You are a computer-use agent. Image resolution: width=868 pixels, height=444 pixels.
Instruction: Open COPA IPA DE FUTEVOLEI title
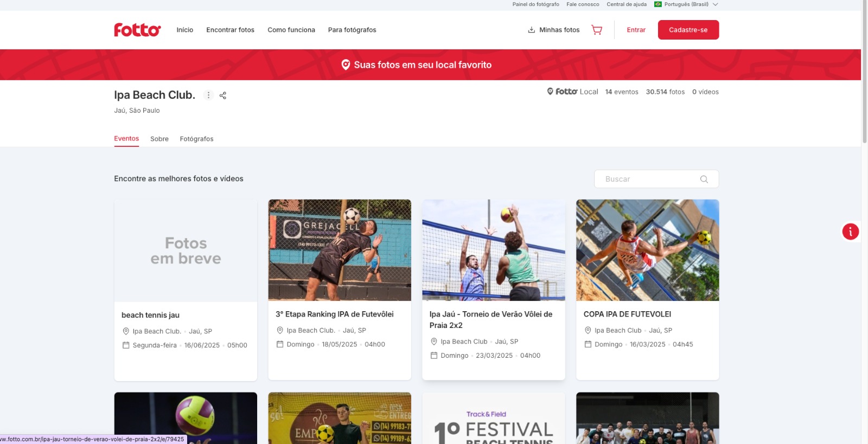[x=627, y=314]
